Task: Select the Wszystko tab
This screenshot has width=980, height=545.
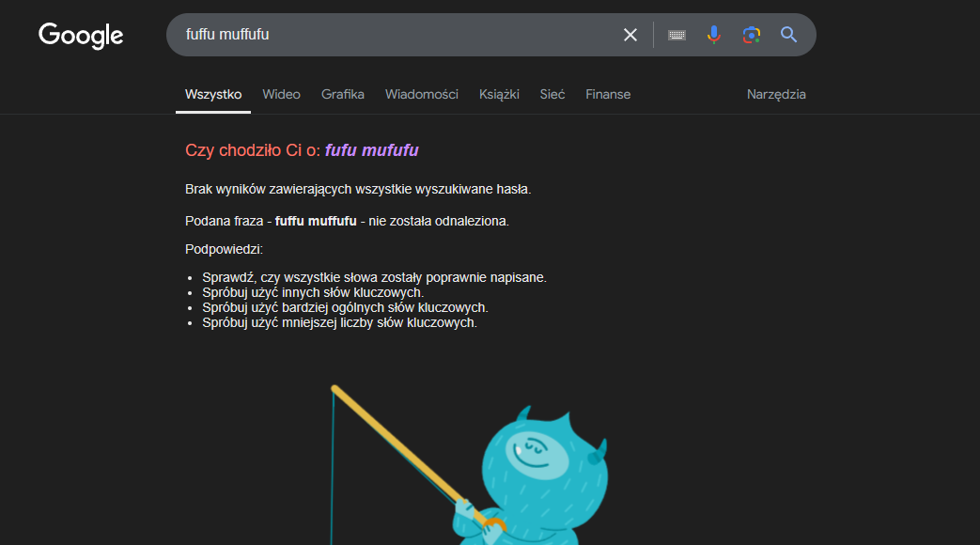Action: click(x=213, y=94)
